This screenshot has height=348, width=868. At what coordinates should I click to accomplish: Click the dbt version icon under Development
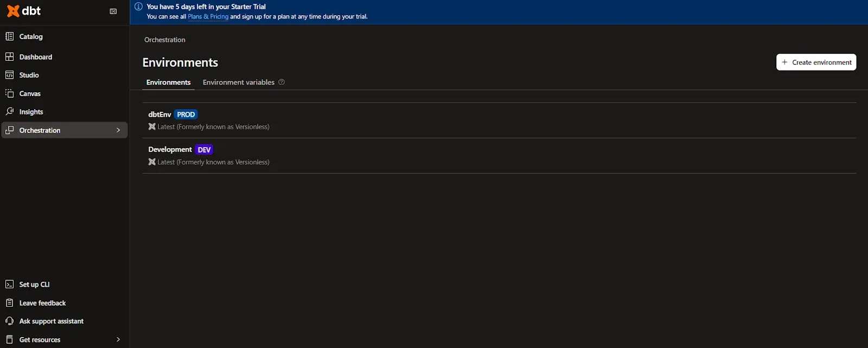(152, 162)
